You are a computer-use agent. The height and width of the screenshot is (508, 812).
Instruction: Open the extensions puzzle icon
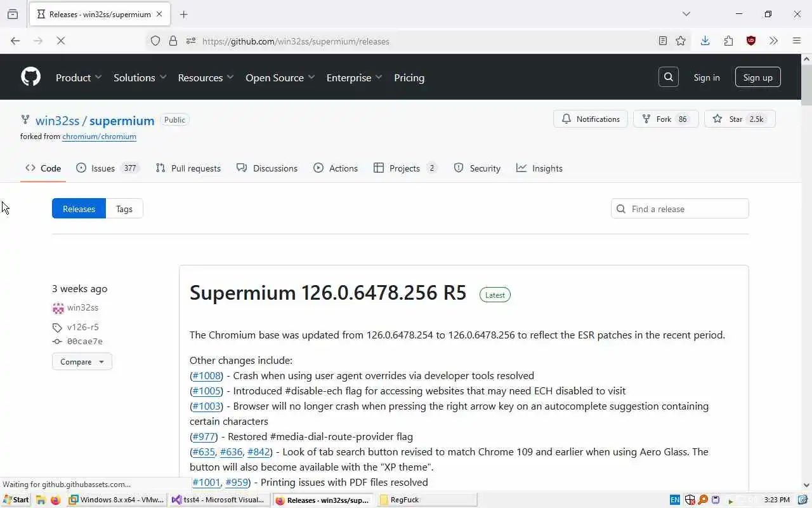click(728, 41)
